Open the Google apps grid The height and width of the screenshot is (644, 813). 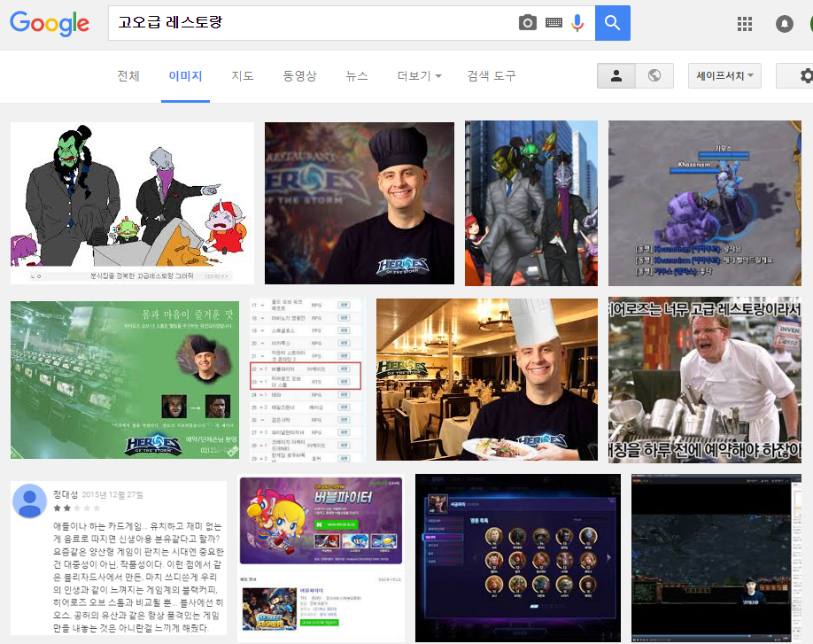click(745, 24)
